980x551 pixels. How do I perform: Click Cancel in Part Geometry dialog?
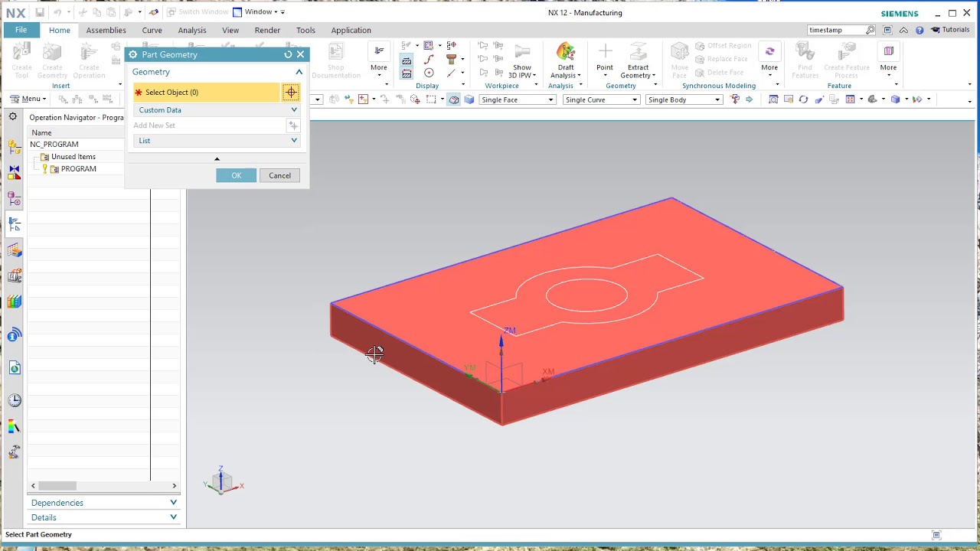pos(279,175)
